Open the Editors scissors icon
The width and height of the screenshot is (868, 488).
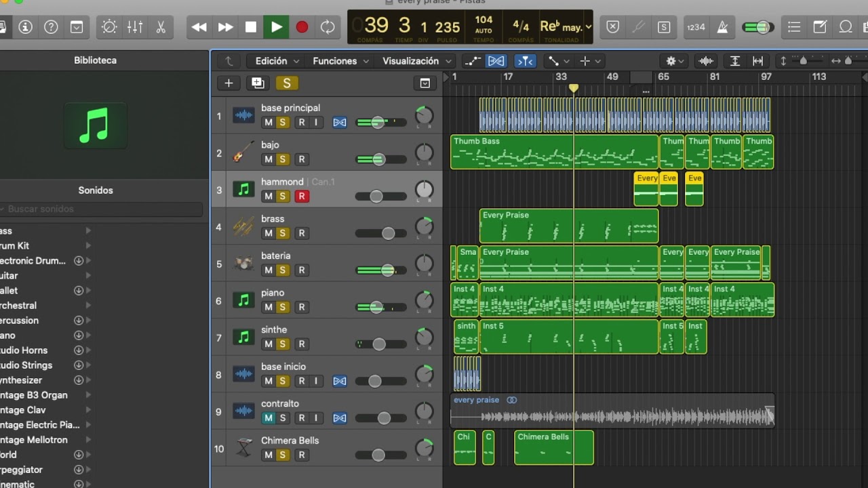pos(161,27)
